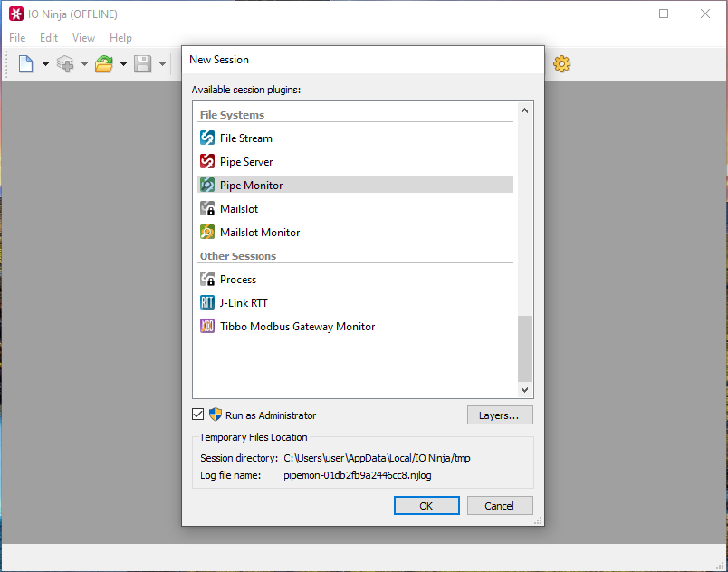Select the File Stream plugin icon
This screenshot has width=728, height=572.
[x=207, y=138]
